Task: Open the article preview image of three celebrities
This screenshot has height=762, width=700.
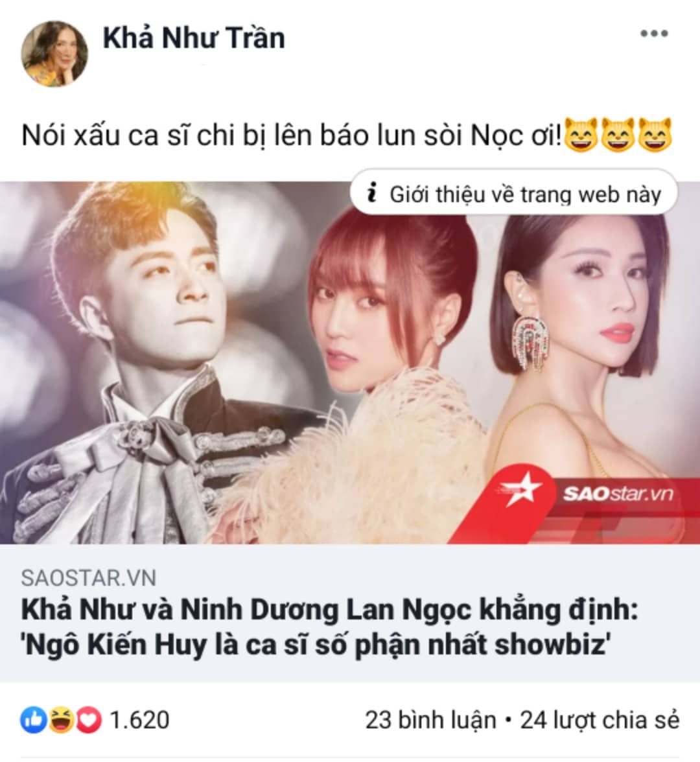Action: (350, 363)
